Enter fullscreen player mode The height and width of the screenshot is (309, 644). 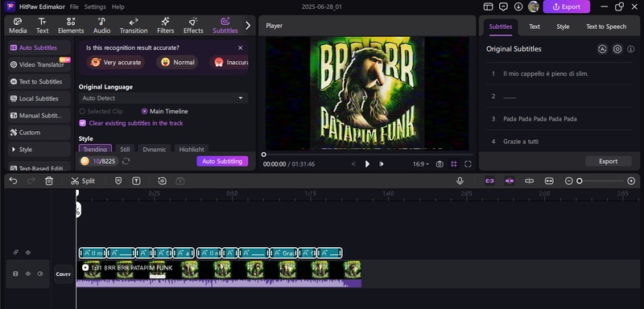pos(468,164)
